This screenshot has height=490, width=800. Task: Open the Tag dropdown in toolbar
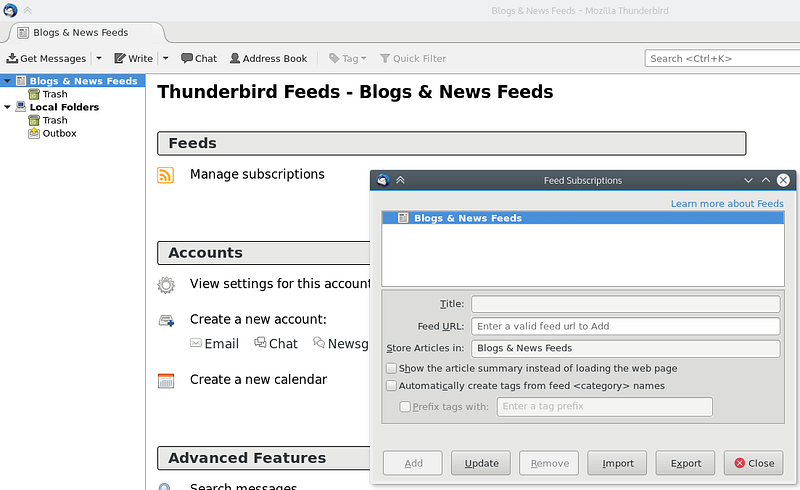347,58
